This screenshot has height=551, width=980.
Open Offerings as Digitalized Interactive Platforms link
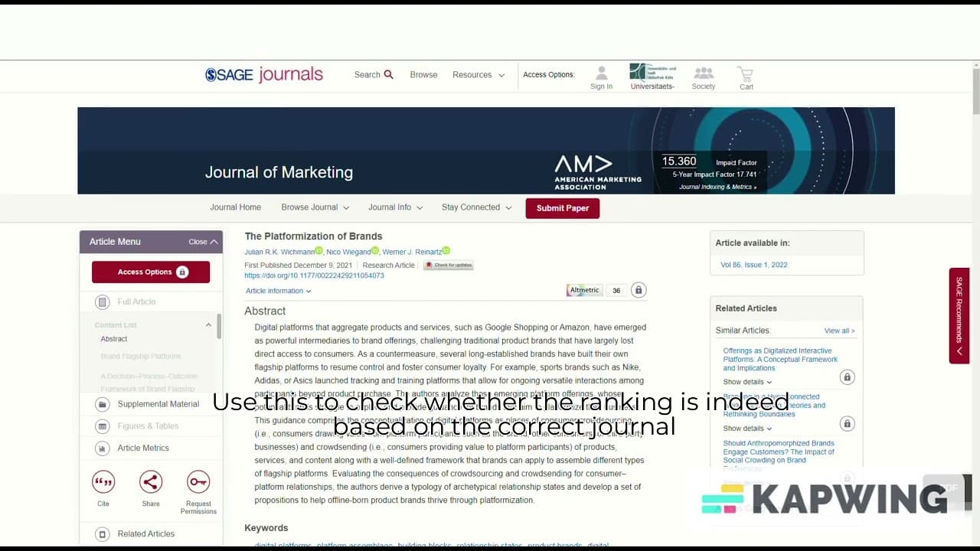[x=780, y=359]
